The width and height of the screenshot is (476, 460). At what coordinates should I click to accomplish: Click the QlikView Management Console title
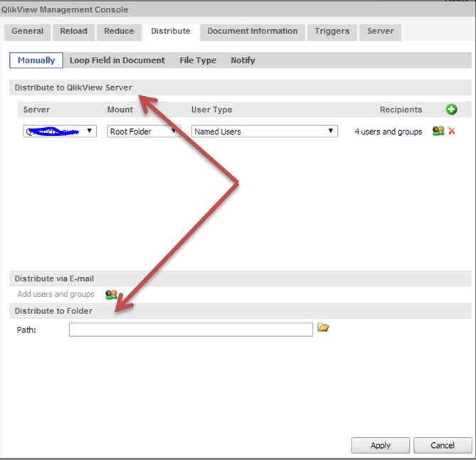(65, 10)
